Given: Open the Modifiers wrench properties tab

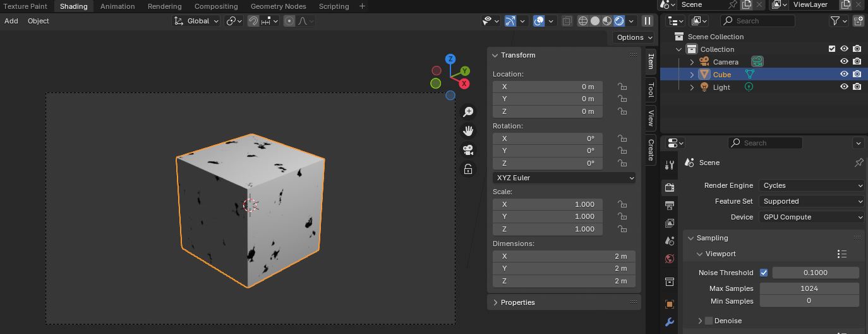Looking at the screenshot, I should pyautogui.click(x=670, y=322).
